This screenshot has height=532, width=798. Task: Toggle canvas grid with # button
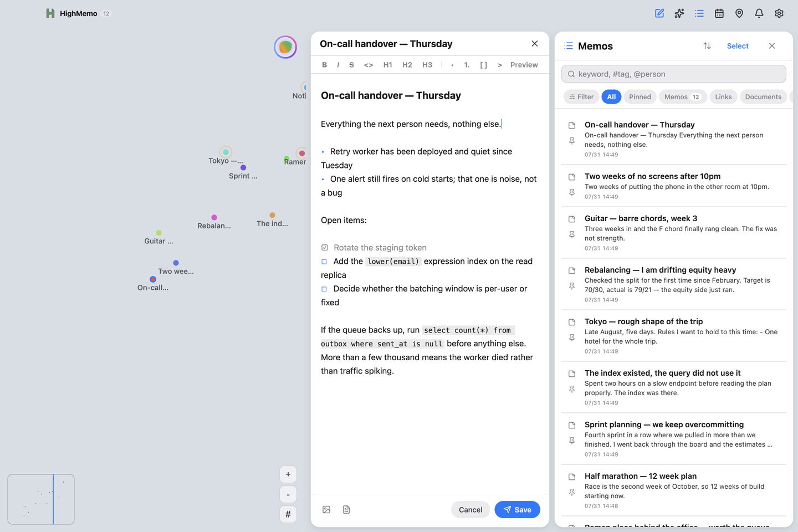[x=288, y=514]
